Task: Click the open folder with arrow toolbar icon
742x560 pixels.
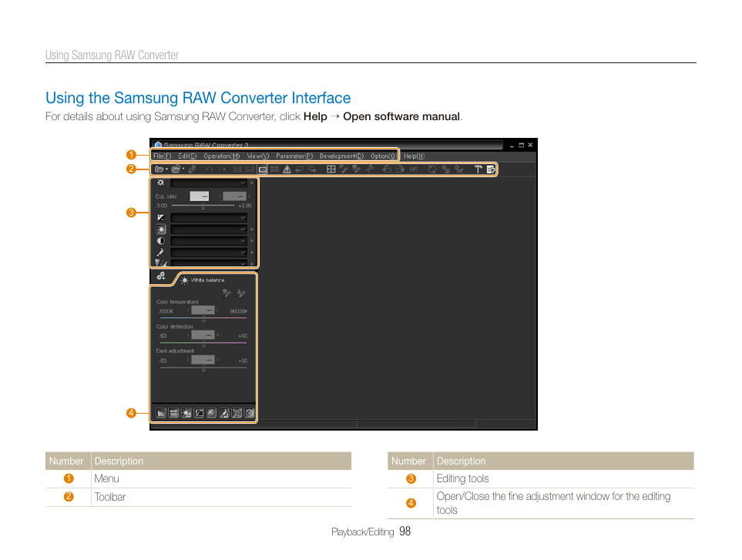Action: pyautogui.click(x=177, y=169)
